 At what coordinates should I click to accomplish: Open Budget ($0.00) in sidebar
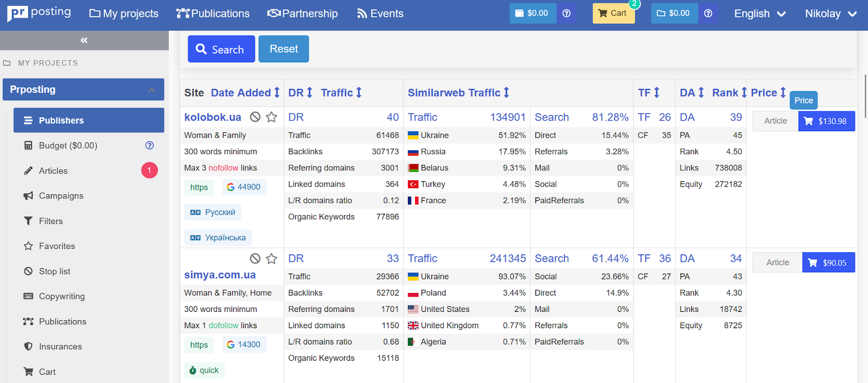tap(68, 145)
